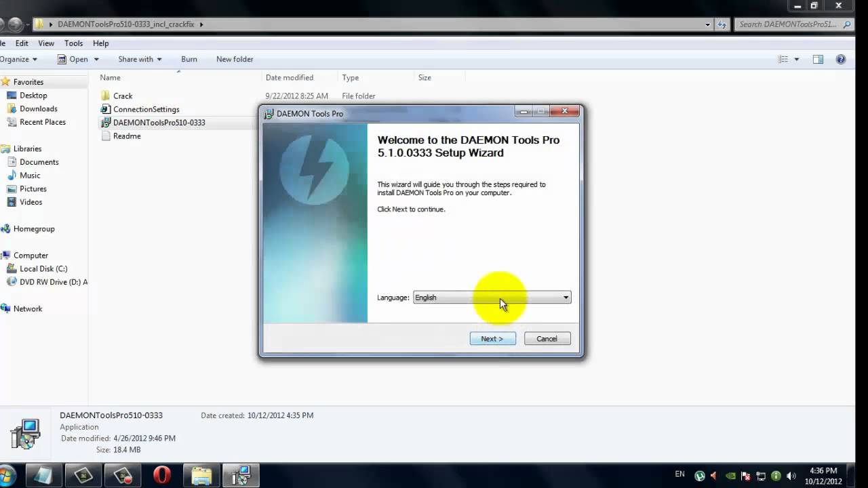Select the ConnectionSettings file
This screenshot has height=488, width=868.
(140, 109)
